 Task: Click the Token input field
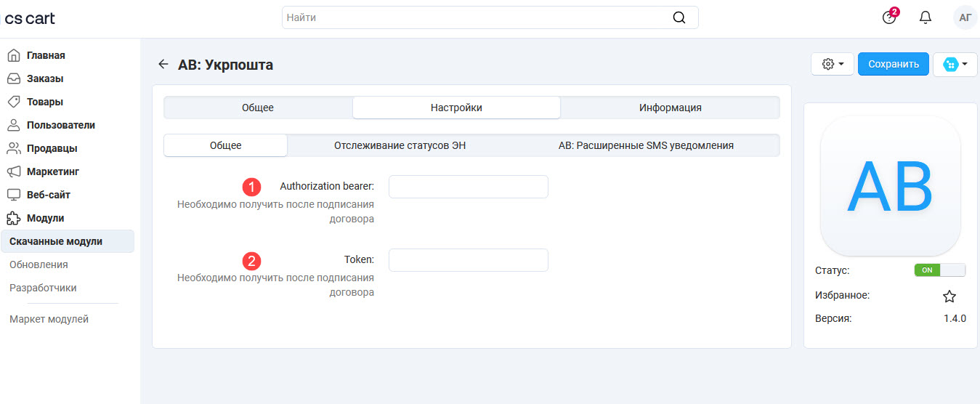(469, 260)
